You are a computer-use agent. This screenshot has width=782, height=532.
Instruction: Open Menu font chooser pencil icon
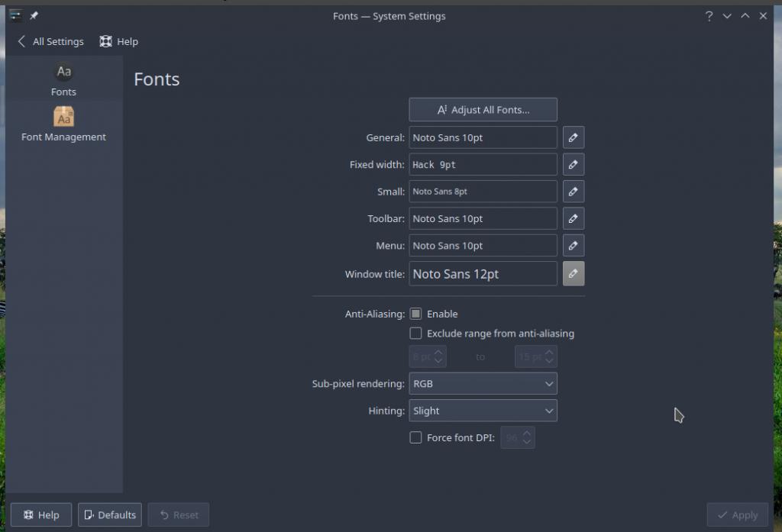coord(573,245)
